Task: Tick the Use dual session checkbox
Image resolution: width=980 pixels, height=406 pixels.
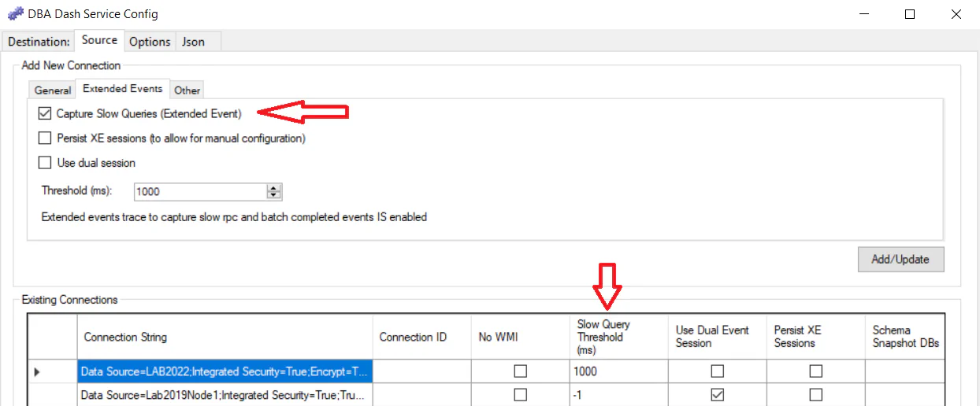Action: point(45,163)
